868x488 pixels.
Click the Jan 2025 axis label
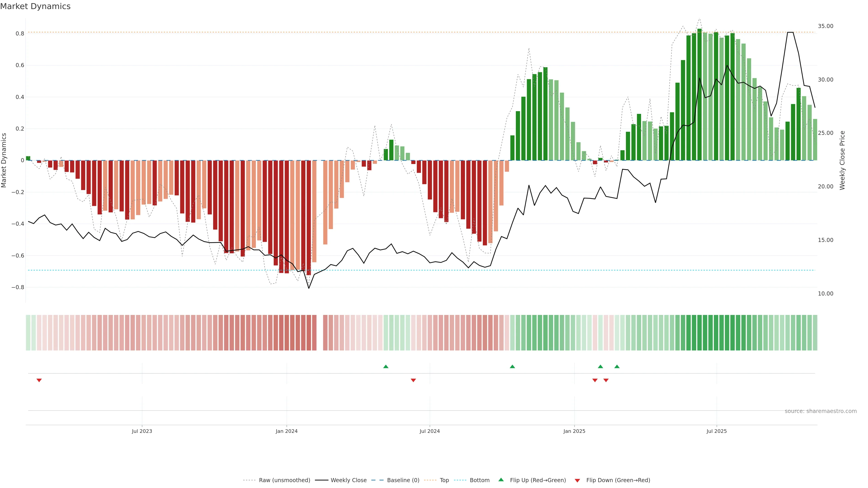[574, 431]
